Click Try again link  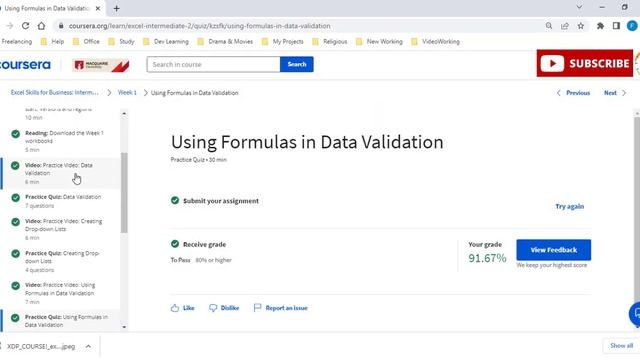click(569, 207)
